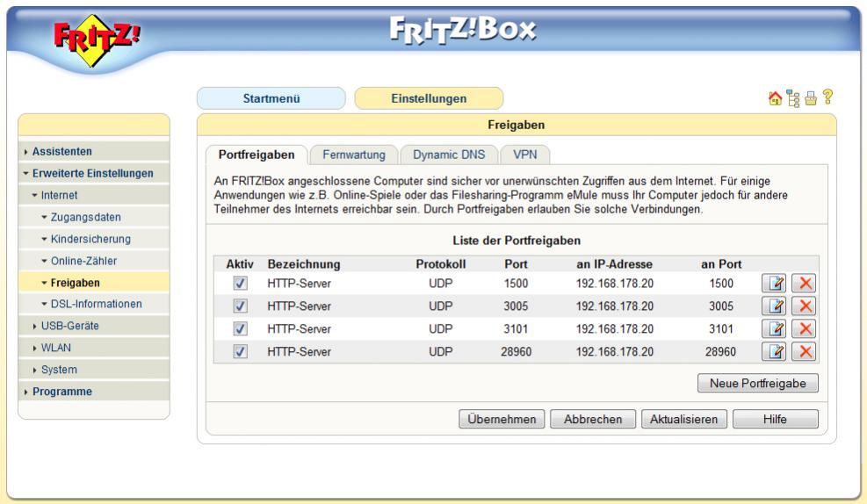The height and width of the screenshot is (504, 867).
Task: Uncheck the Aktiv box for port 3005
Action: coord(240,306)
